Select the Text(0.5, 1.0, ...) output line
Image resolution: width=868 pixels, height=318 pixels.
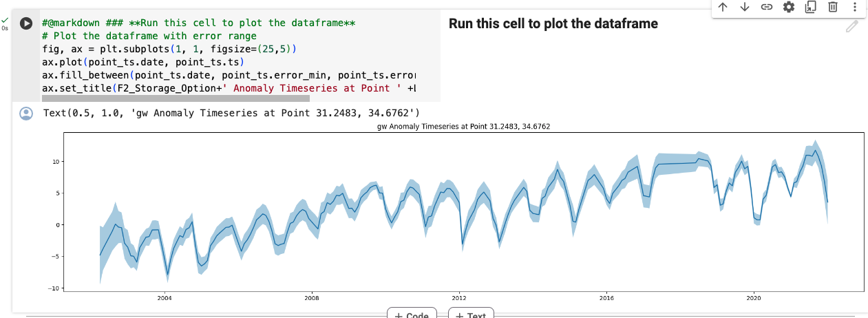click(x=231, y=113)
